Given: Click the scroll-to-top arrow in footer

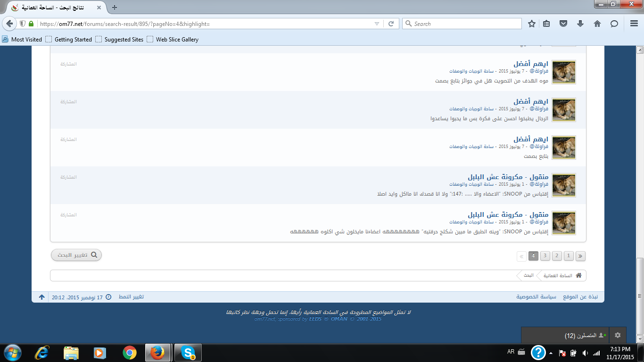Looking at the screenshot, I should (x=41, y=297).
